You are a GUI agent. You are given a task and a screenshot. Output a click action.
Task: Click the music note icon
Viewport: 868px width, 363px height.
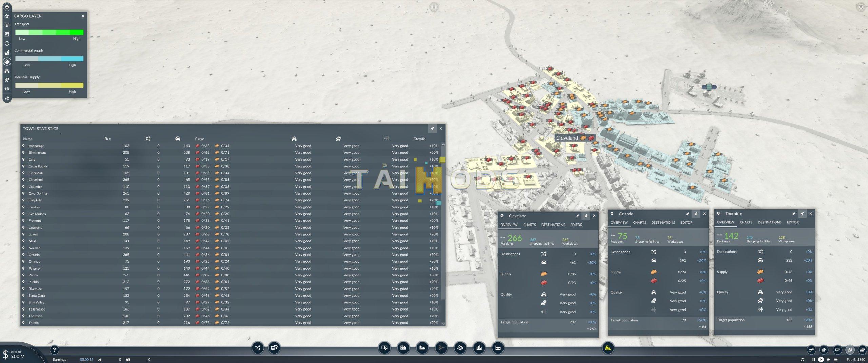802,359
